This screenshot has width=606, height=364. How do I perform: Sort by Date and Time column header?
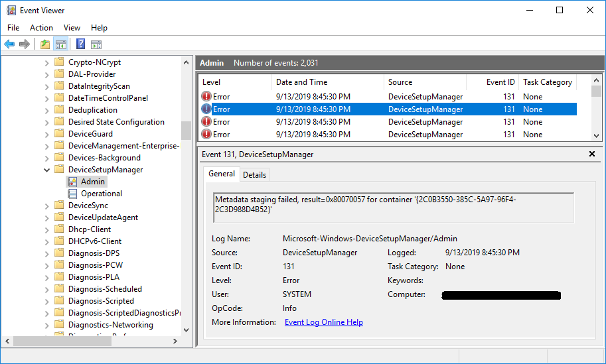coord(328,82)
